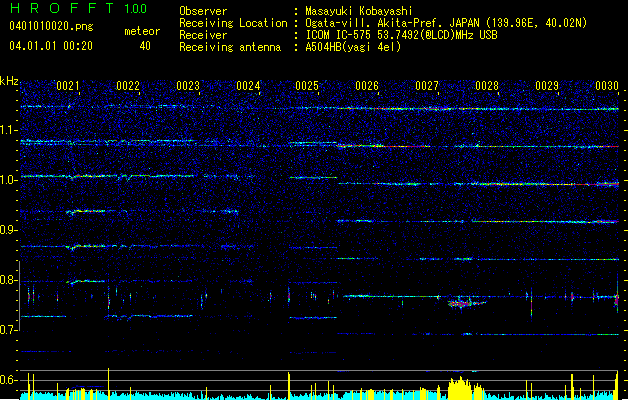The image size is (629, 400).
Task: Click time marker 0024
Action: pyautogui.click(x=248, y=86)
